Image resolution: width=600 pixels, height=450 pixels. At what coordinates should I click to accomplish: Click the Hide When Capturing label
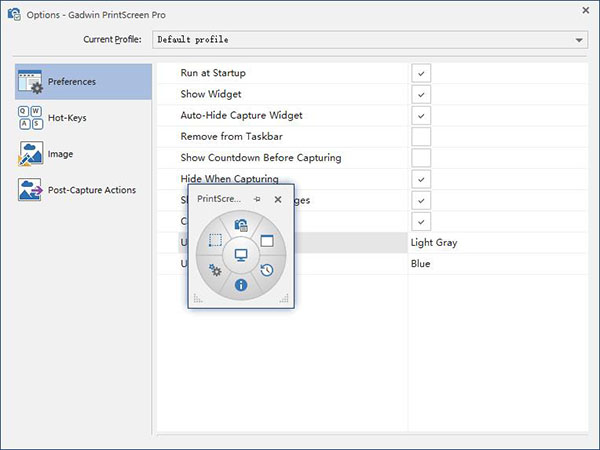229,178
